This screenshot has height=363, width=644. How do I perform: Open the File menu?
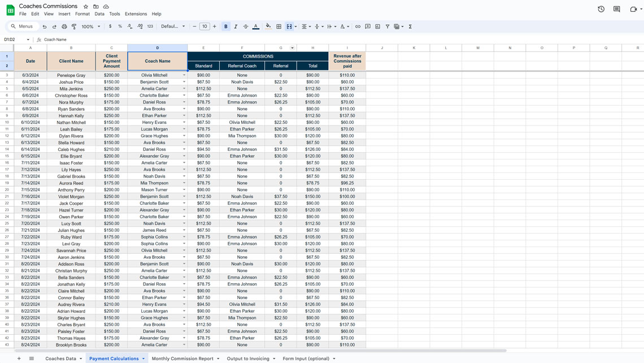(23, 14)
